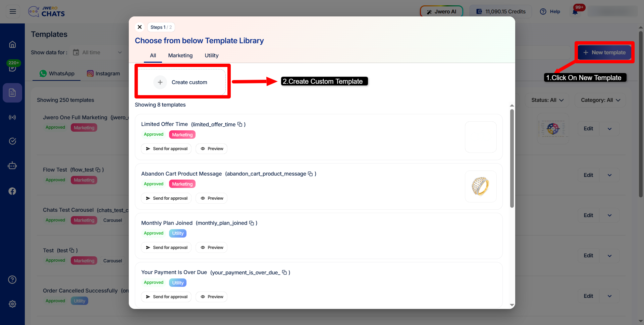Click the template list scrollbar
Image resolution: width=644 pixels, height=325 pixels.
click(x=512, y=157)
